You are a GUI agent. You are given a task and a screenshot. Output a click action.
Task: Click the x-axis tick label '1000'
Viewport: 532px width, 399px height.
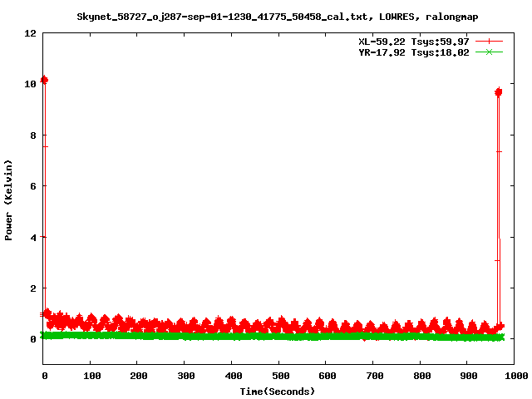(516, 376)
